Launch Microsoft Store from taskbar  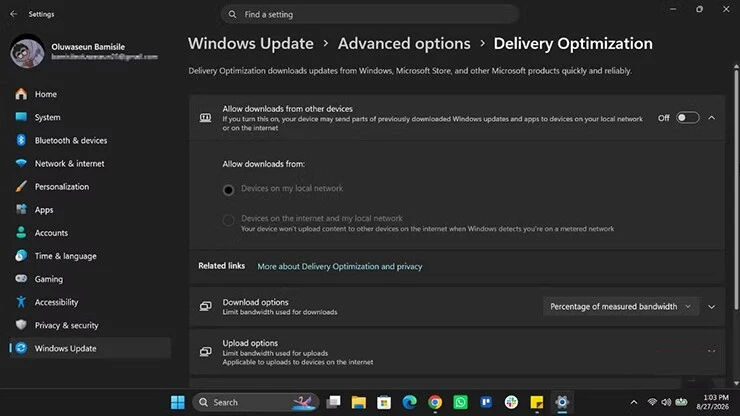pos(384,402)
